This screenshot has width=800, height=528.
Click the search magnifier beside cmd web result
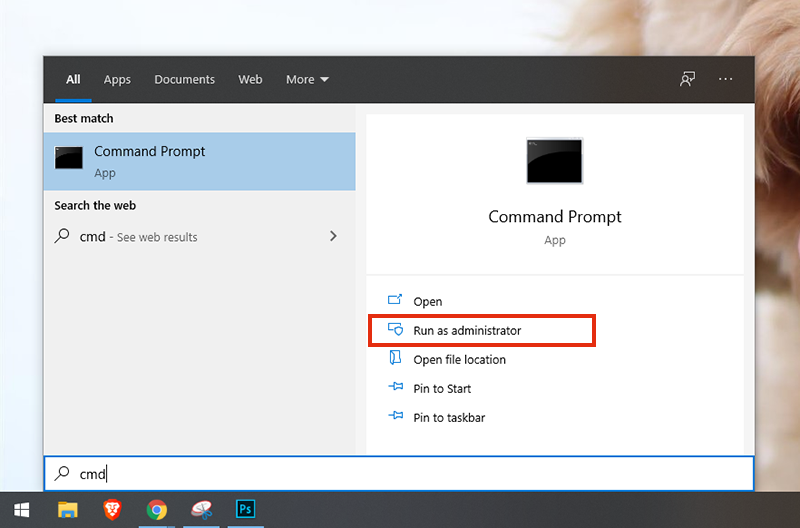62,236
